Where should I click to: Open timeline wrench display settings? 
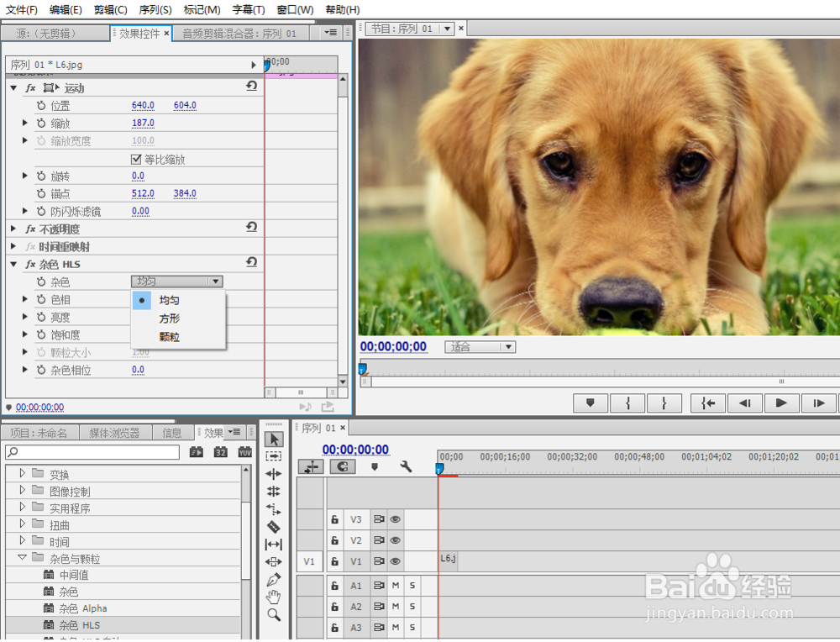[x=406, y=466]
